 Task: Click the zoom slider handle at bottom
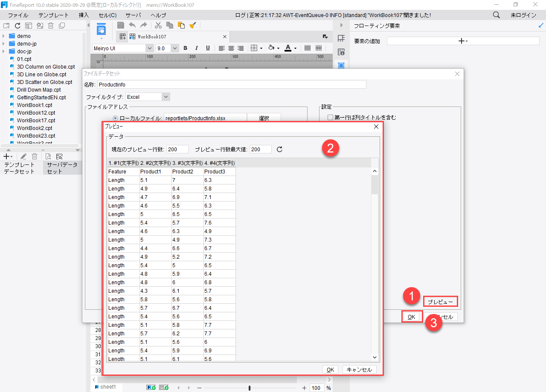click(x=250, y=388)
